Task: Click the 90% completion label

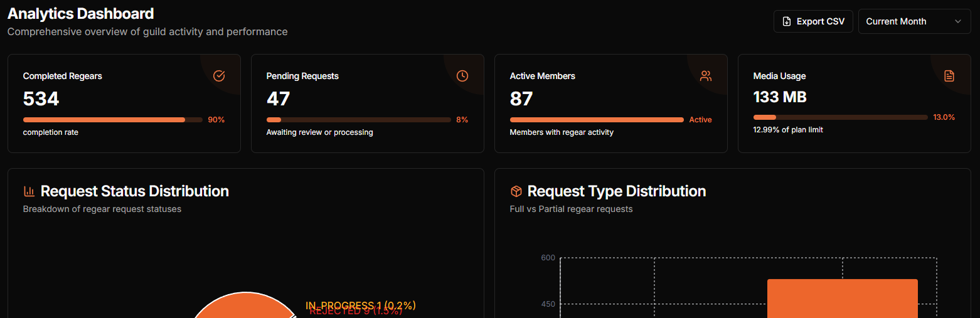Action: click(x=216, y=120)
